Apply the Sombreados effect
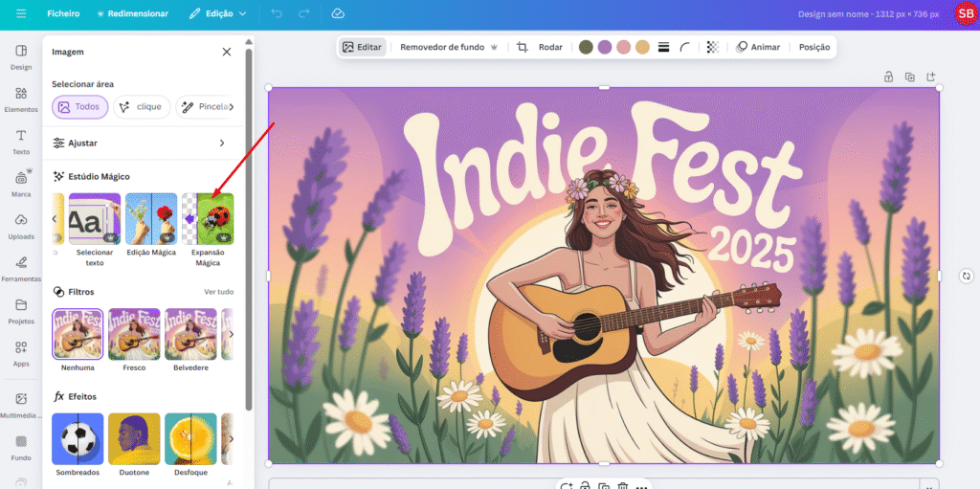 (x=78, y=445)
